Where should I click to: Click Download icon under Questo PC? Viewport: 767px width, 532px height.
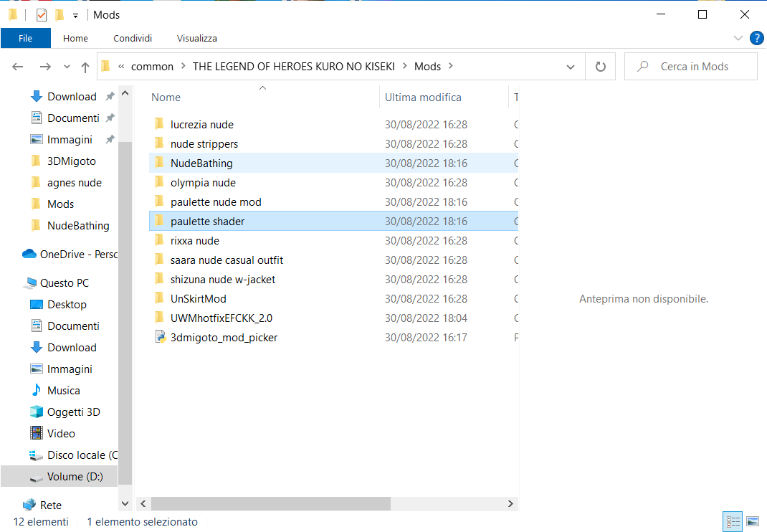coord(36,347)
